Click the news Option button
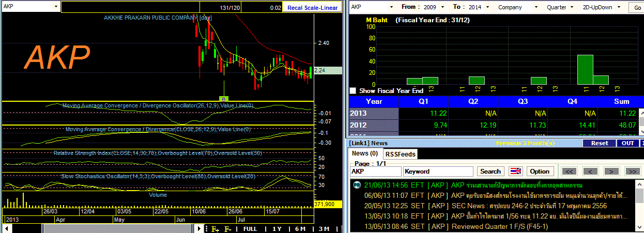 point(540,171)
